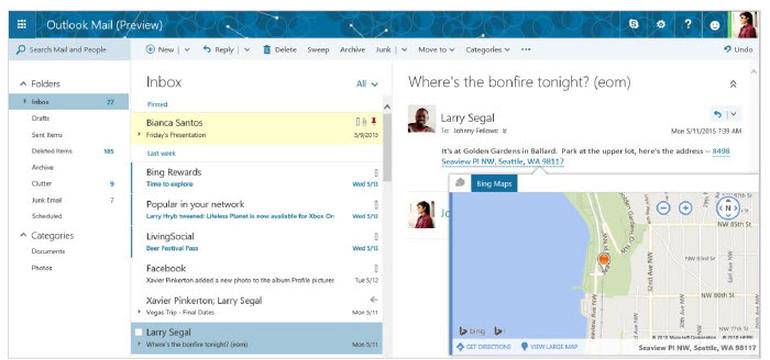Click the help question mark icon
Image resolution: width=770 pixels, height=360 pixels.
click(688, 24)
